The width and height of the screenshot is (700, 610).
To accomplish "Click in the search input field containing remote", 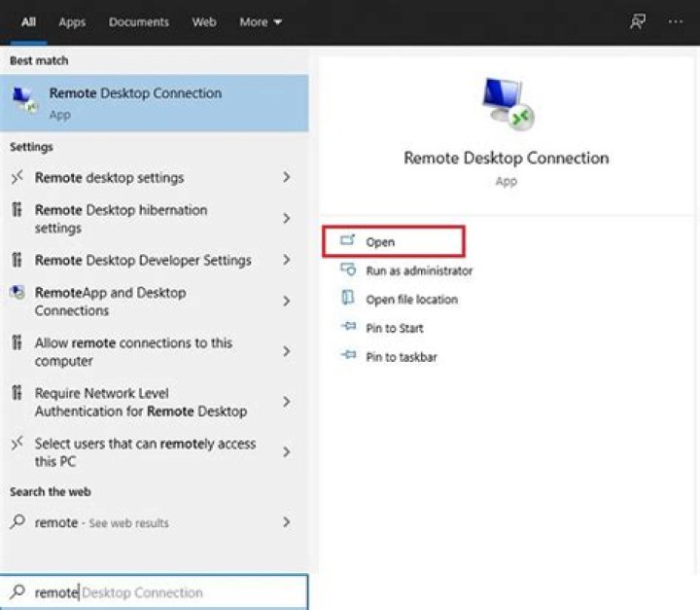I will point(154,592).
